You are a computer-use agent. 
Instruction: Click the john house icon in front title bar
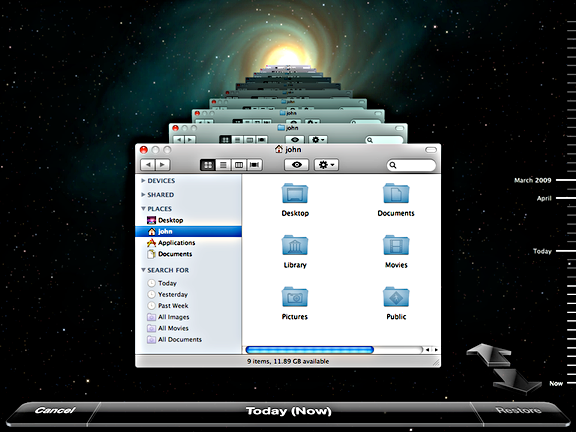click(279, 149)
